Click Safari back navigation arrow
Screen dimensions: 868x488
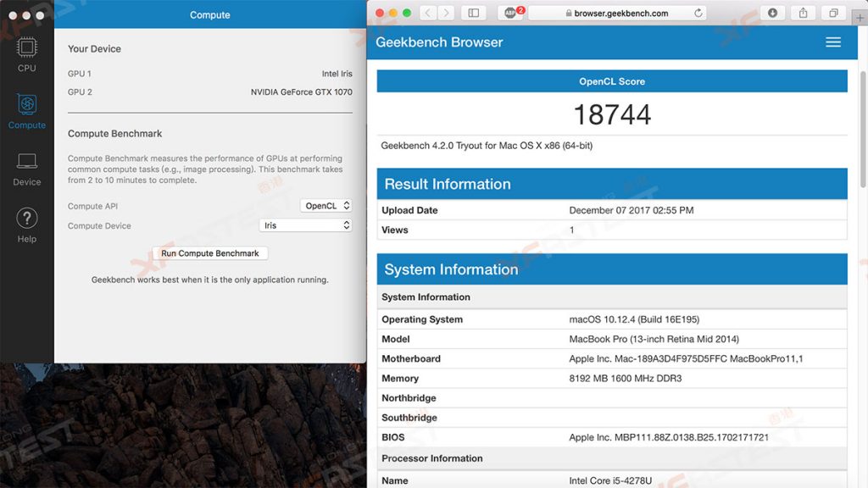[428, 13]
